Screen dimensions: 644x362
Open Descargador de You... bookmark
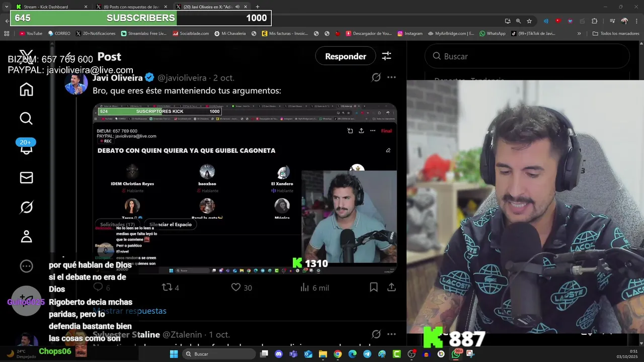[369, 34]
